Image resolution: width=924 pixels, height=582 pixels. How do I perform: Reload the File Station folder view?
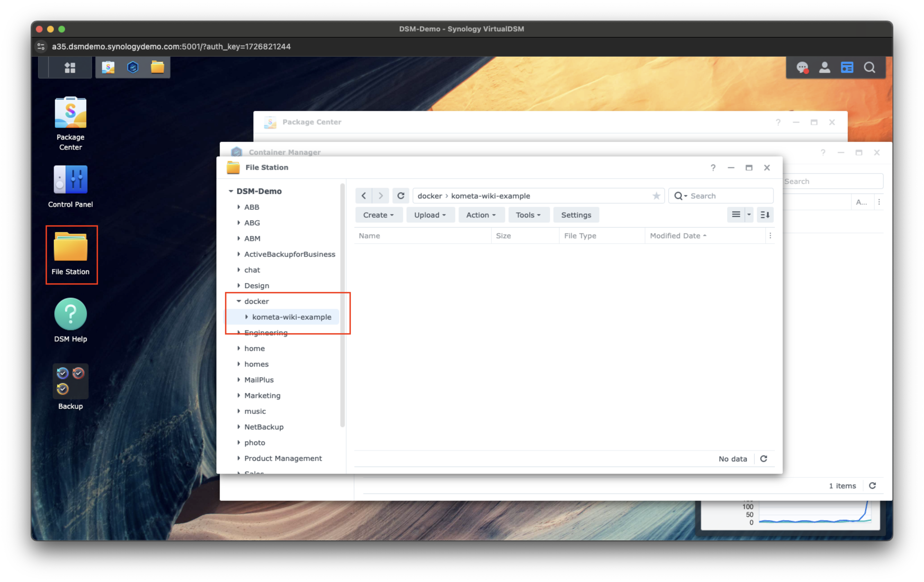click(x=401, y=196)
